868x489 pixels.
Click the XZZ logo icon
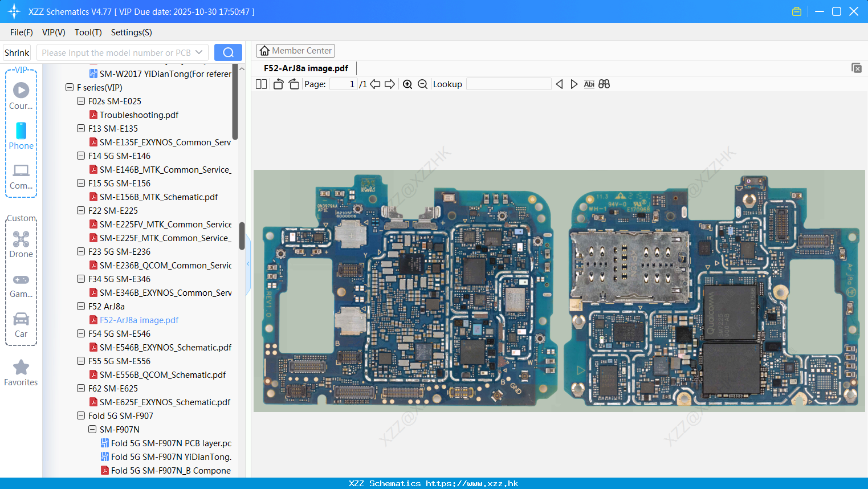pyautogui.click(x=14, y=11)
